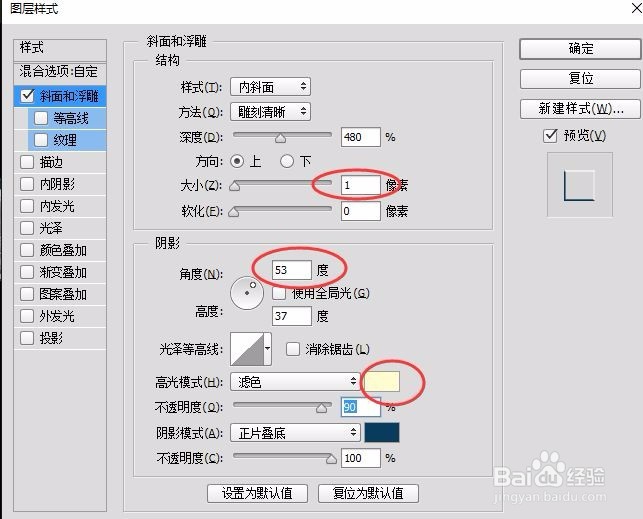Click the 角度 field showing 53
Viewport: 643px width, 519px height.
point(292,270)
